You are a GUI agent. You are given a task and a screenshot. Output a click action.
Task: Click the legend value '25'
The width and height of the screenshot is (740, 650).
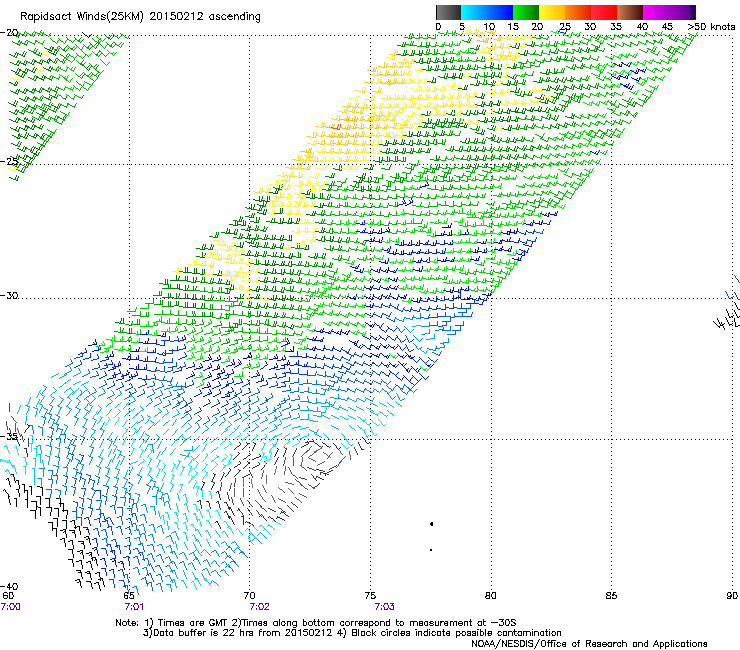click(x=565, y=27)
